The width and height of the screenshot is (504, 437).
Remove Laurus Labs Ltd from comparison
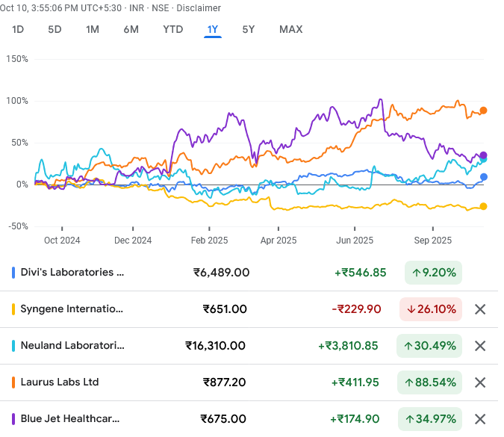pyautogui.click(x=480, y=382)
